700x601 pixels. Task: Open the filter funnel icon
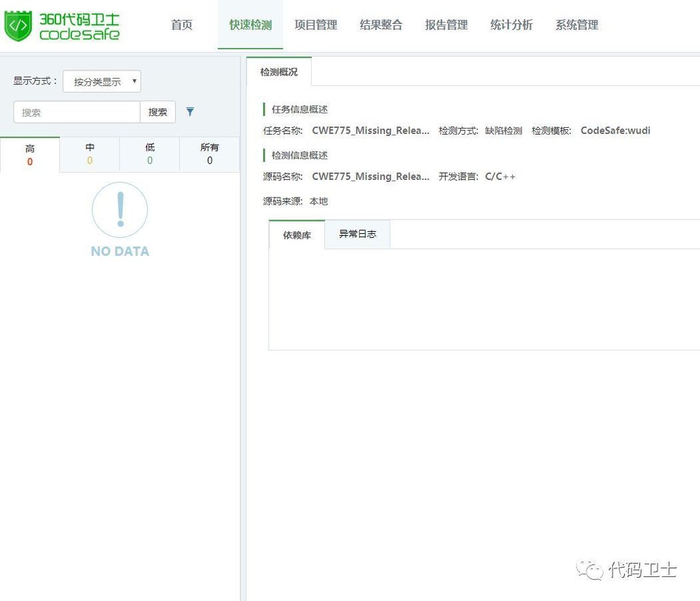click(x=190, y=111)
